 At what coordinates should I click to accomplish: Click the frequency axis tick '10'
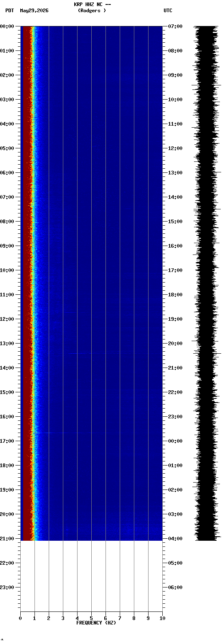(162, 618)
